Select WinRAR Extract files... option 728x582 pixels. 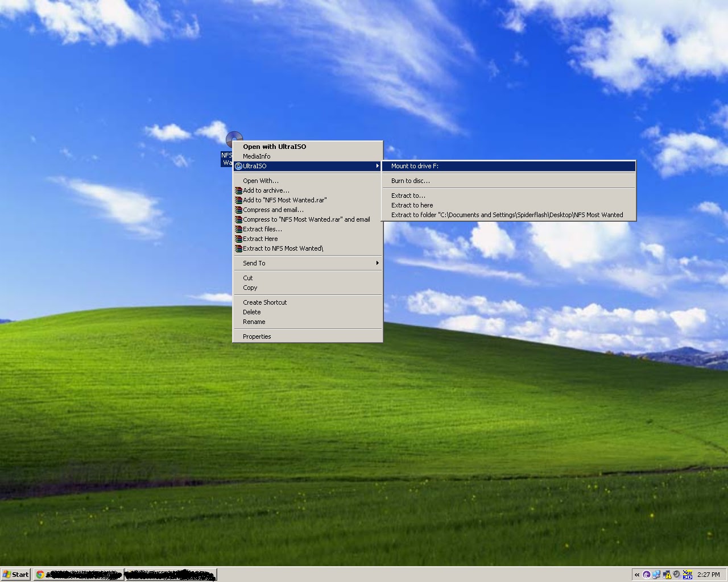[308, 229]
